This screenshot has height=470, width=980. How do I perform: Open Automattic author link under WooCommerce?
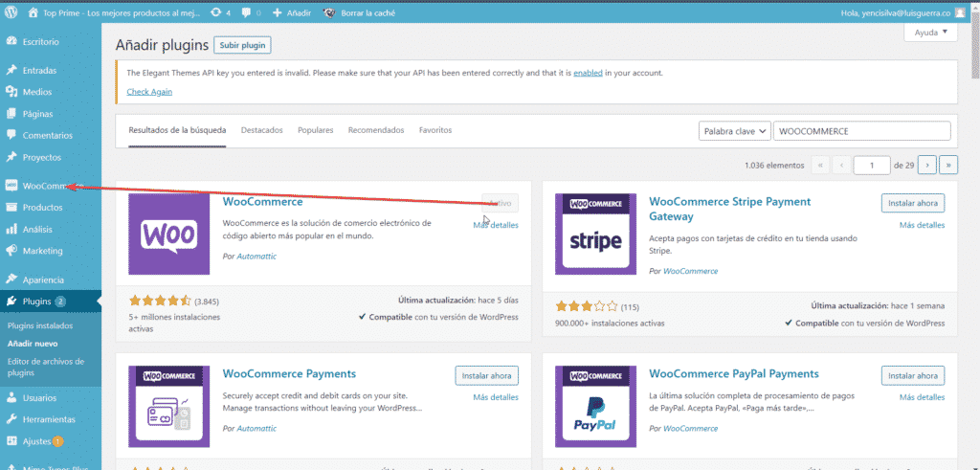click(x=256, y=257)
